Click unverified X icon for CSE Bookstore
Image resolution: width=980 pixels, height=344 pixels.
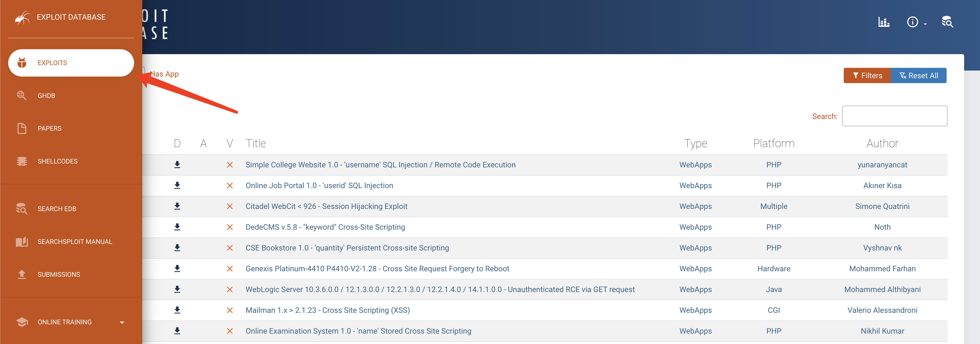[x=230, y=248]
